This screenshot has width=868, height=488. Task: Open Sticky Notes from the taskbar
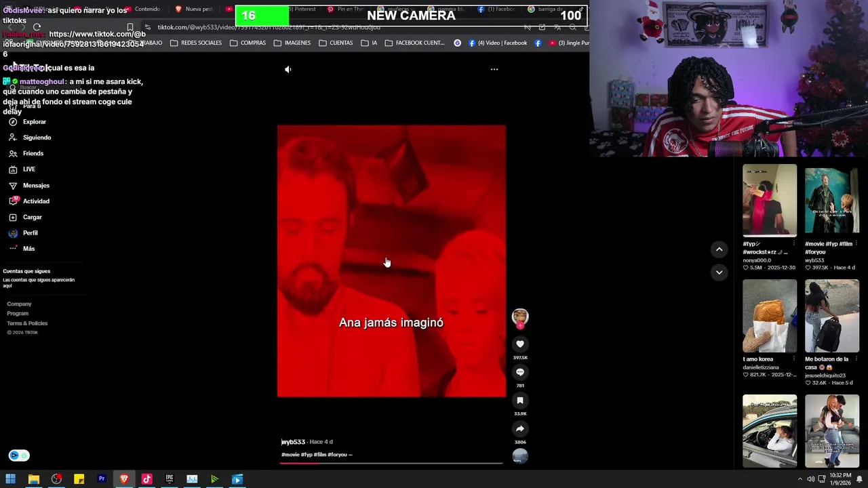pos(79,479)
